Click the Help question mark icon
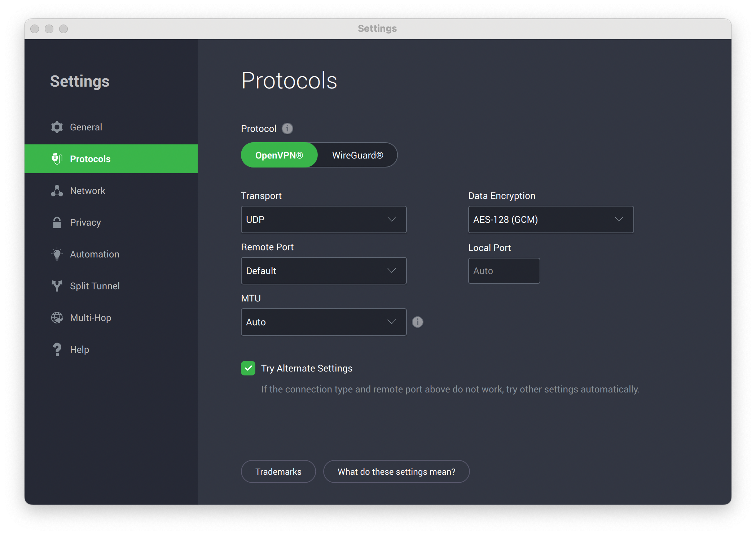Screen dimensions: 756x535 [57, 349]
